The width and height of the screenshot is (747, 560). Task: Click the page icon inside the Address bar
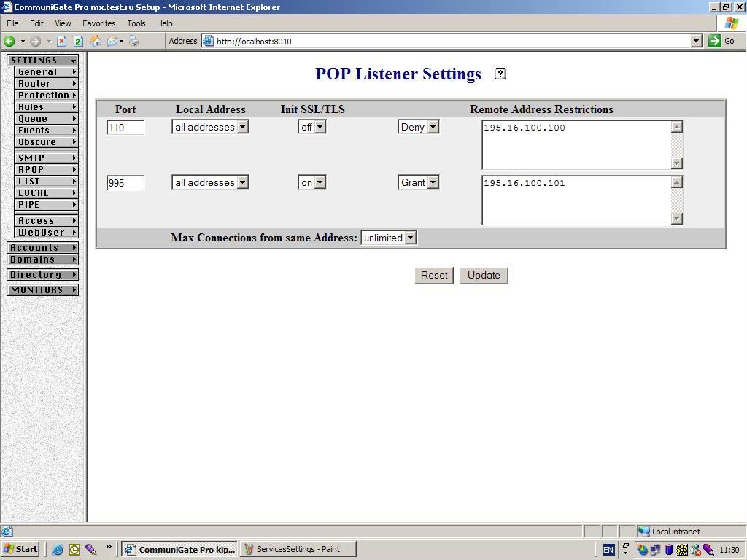point(209,42)
